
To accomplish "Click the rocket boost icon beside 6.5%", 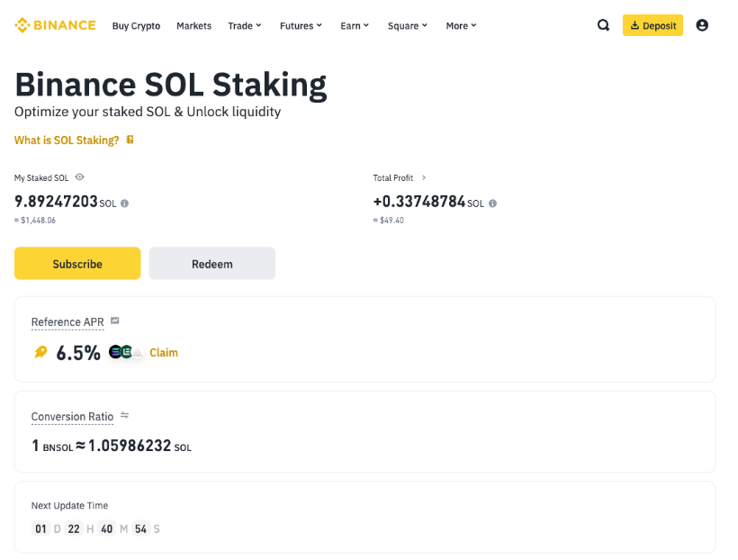I will 40,353.
